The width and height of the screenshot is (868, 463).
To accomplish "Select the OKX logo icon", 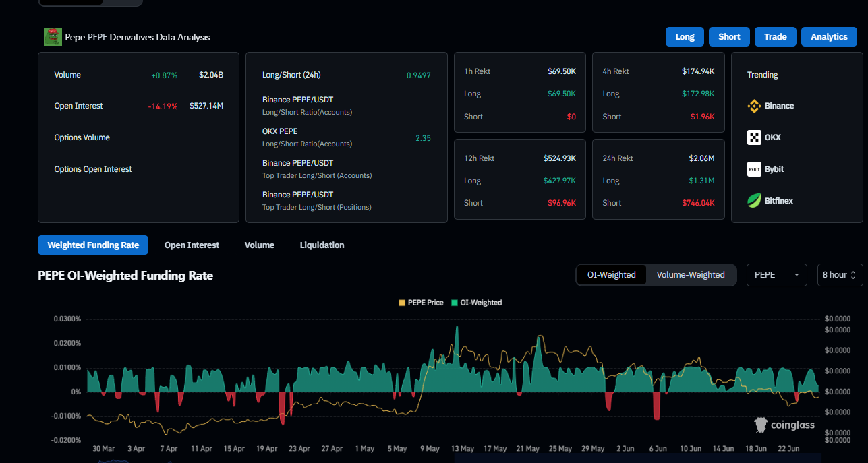I will (x=754, y=137).
